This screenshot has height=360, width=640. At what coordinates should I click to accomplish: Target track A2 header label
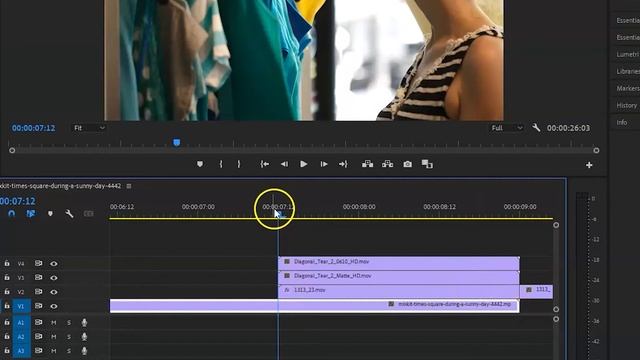21,336
